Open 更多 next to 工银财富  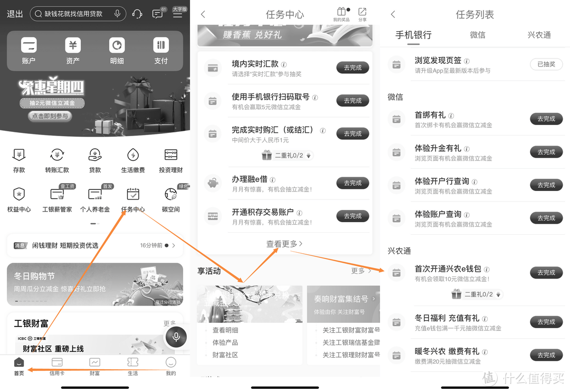pos(169,323)
